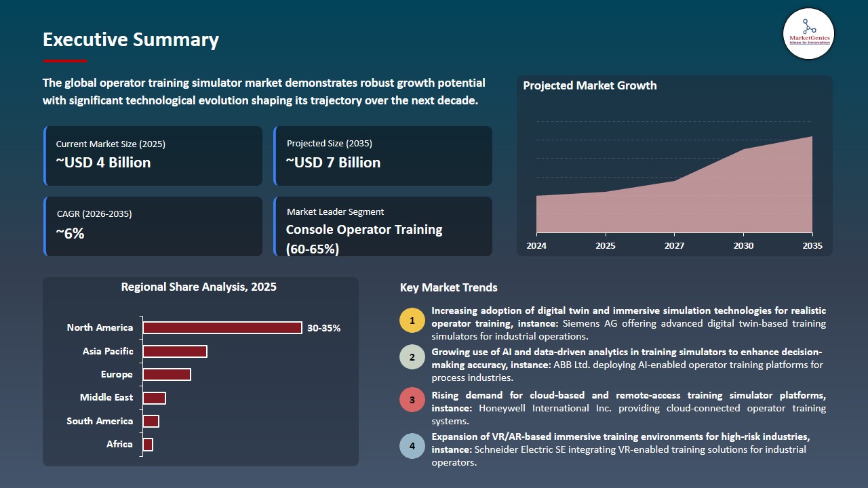This screenshot has height=488, width=868.
Task: Select the grey trend number 2 badge
Action: tap(412, 357)
